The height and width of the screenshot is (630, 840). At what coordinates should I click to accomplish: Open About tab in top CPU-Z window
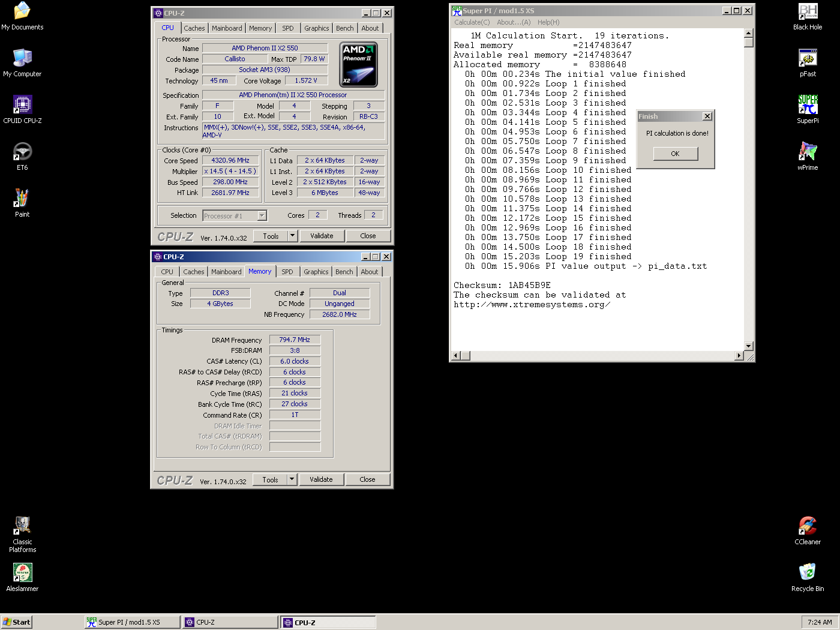370,28
